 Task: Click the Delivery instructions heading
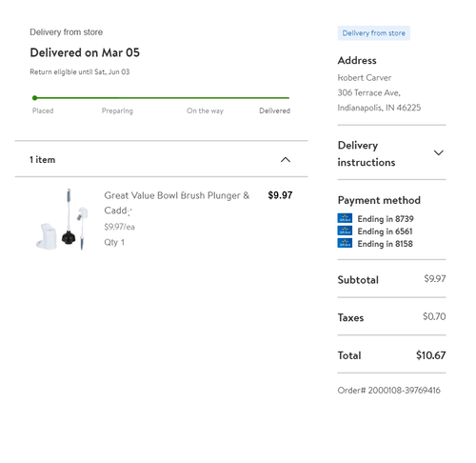point(367,153)
